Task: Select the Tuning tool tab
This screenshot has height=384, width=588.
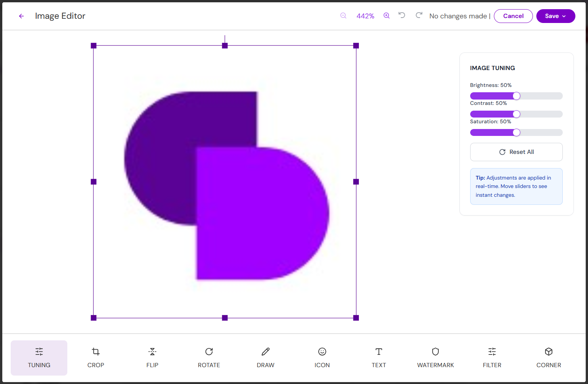Action: coord(39,358)
